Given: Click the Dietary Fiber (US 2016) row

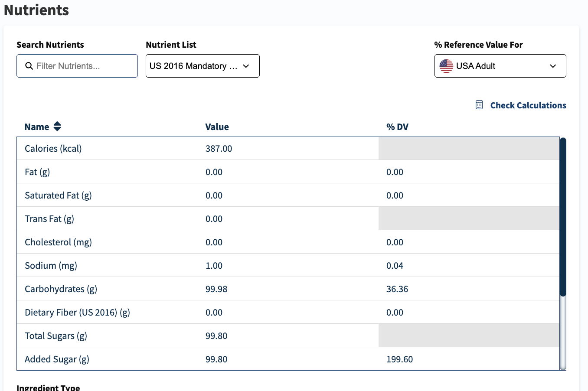Looking at the screenshot, I should [288, 312].
